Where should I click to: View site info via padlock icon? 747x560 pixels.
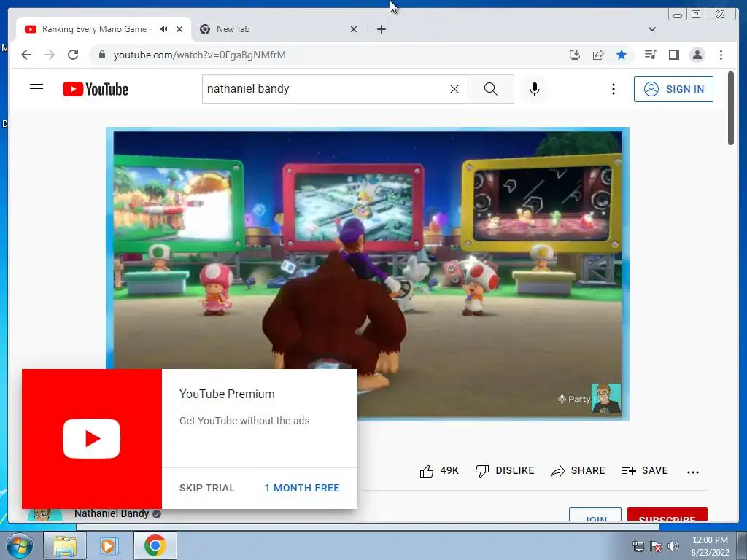click(101, 55)
